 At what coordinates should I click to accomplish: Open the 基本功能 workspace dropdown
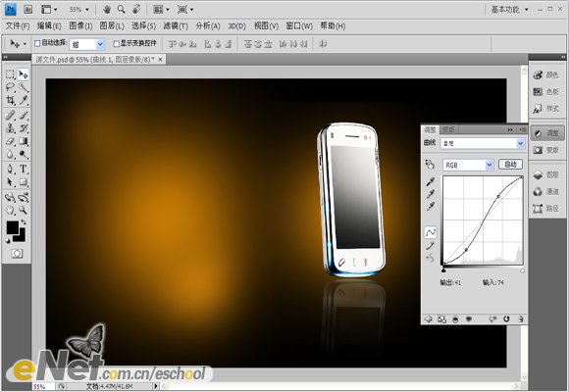point(509,10)
